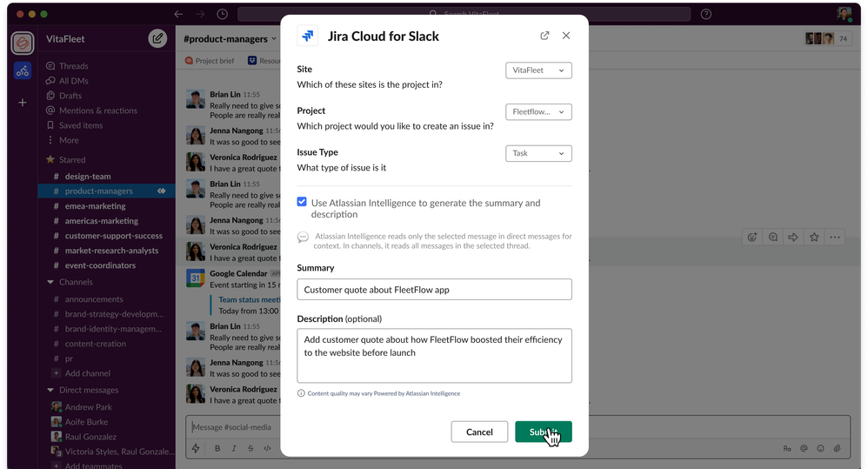The image size is (868, 469).
Task: Toggle italic formatting in composer
Action: (x=234, y=448)
